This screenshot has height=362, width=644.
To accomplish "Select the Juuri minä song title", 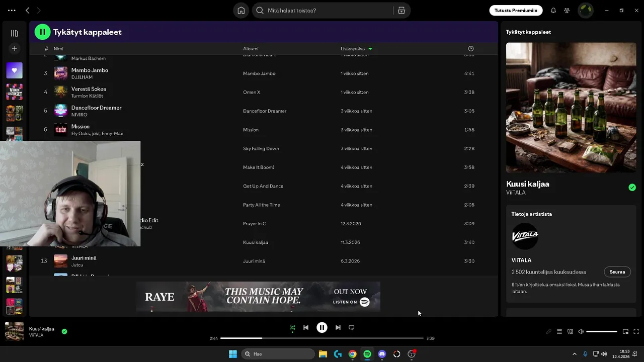I will (x=84, y=258).
